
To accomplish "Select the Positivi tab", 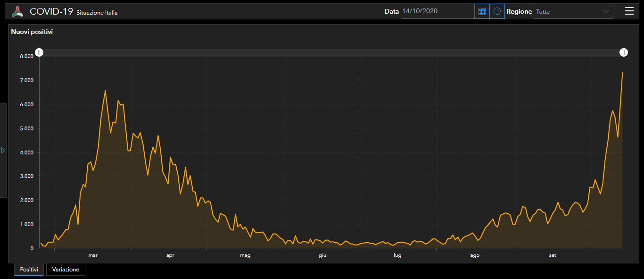I will tap(29, 270).
